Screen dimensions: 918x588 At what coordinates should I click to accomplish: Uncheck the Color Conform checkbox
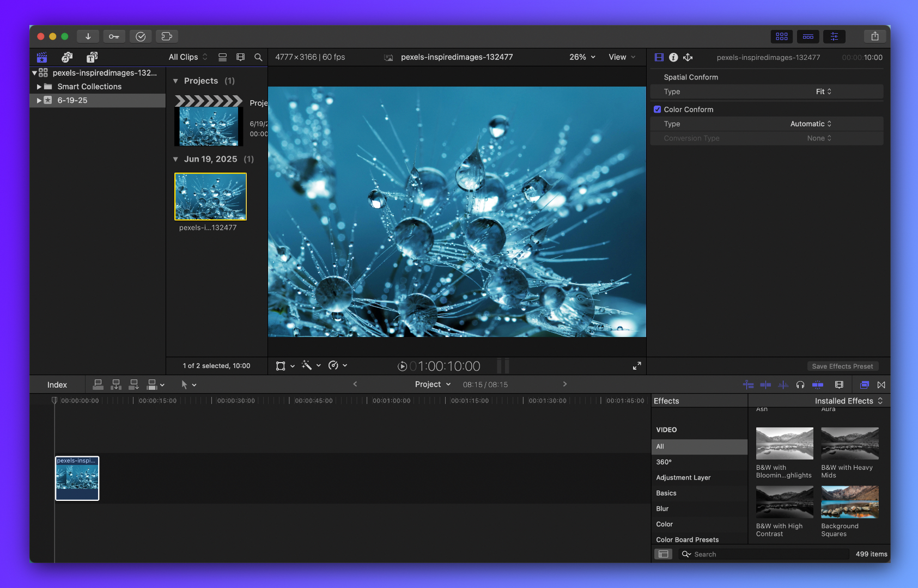pyautogui.click(x=658, y=109)
